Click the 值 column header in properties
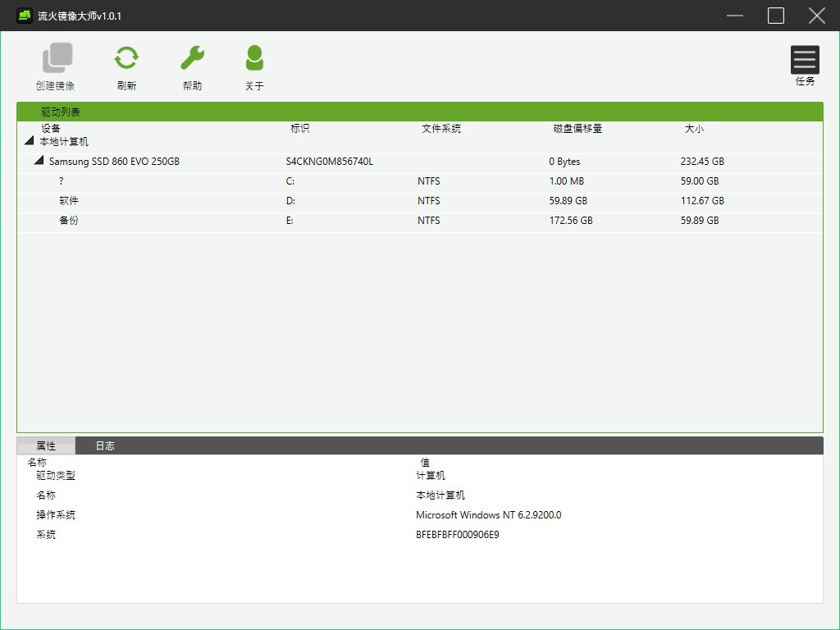The width and height of the screenshot is (840, 630). coord(425,463)
